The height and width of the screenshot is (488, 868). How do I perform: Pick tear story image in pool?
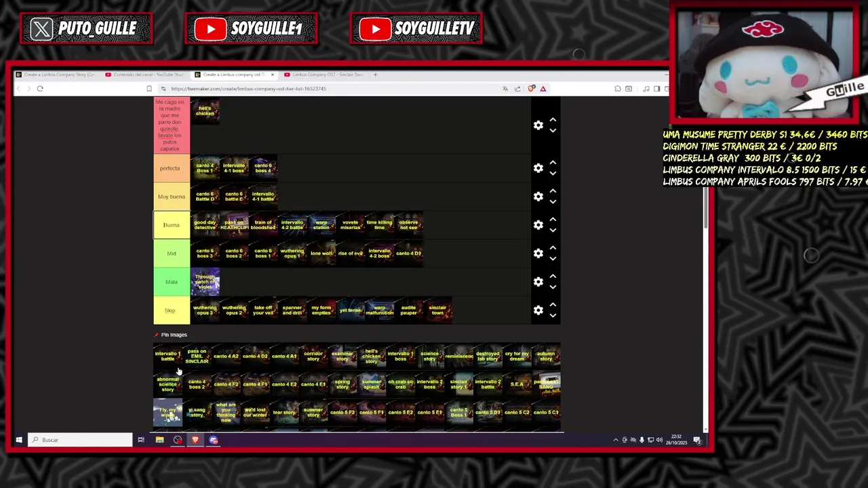tap(284, 413)
